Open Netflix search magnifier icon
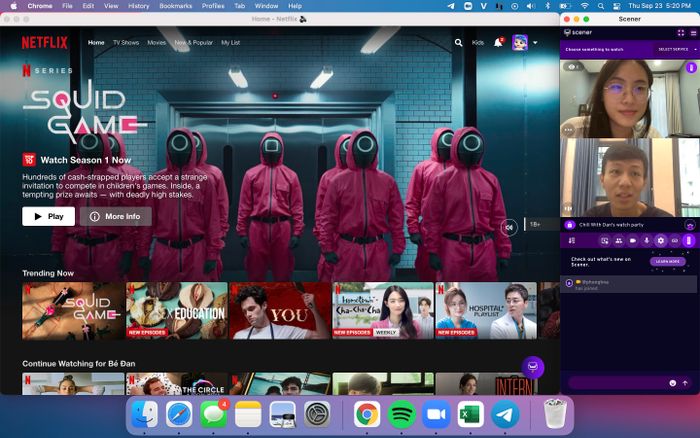 click(458, 42)
